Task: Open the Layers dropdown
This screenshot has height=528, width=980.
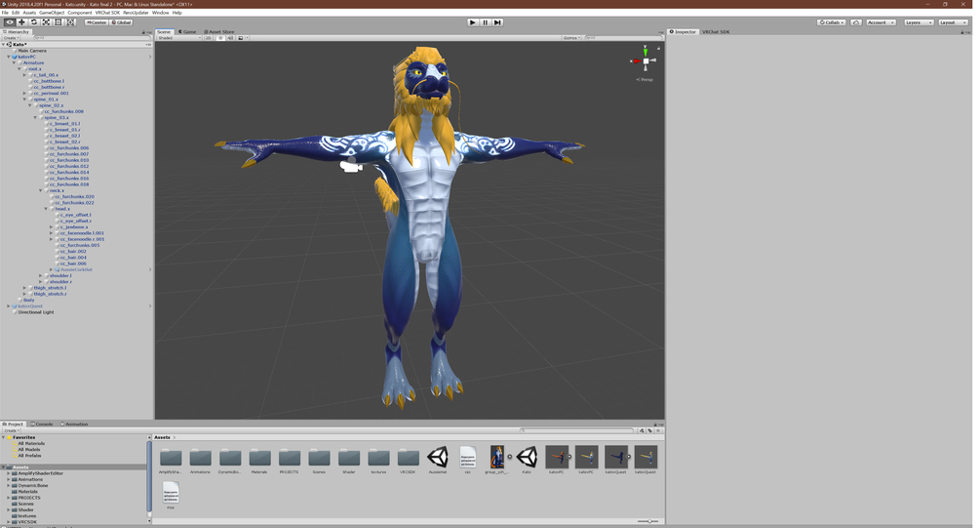Action: click(x=919, y=22)
